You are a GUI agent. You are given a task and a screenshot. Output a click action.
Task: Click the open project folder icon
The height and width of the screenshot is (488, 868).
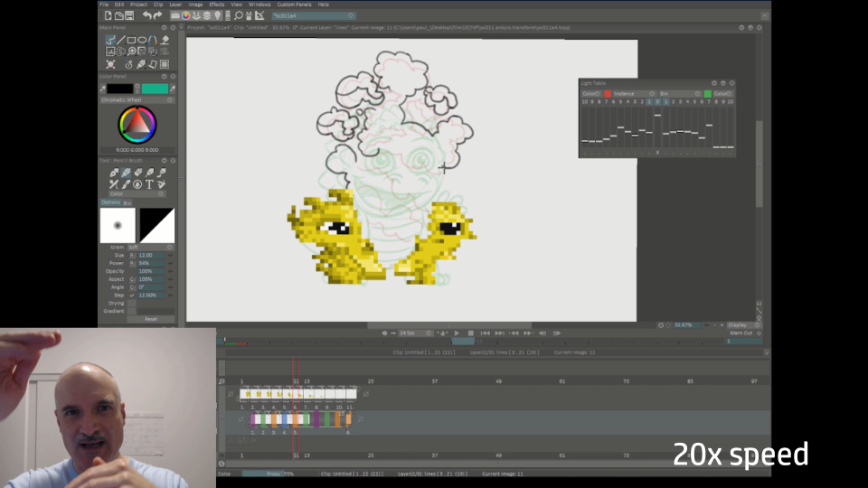[x=118, y=15]
